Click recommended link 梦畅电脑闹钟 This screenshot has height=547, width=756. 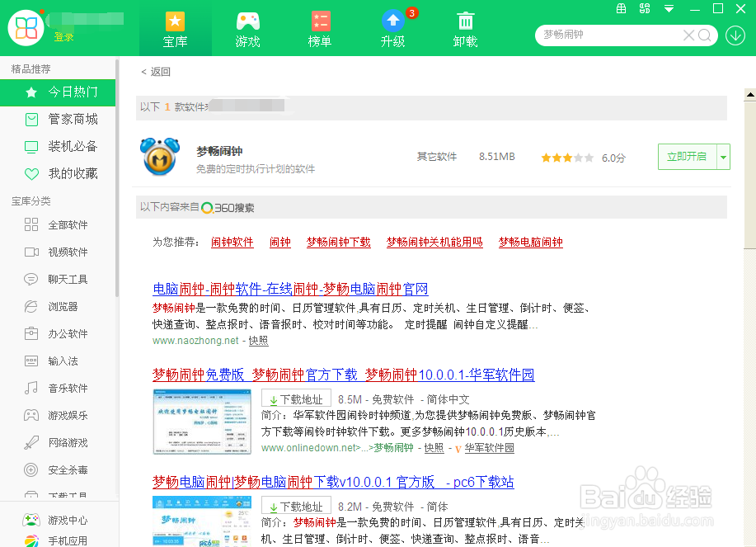(x=530, y=242)
